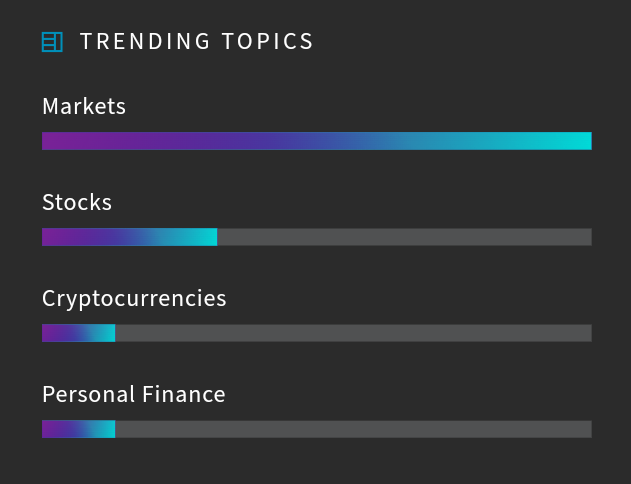
Task: Click the Trending Topics newspaper icon
Action: [x=52, y=42]
